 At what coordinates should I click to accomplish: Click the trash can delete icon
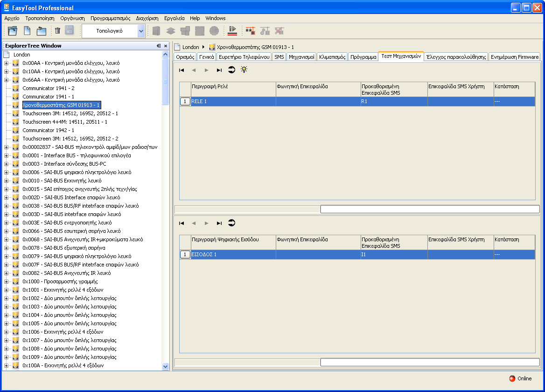(x=58, y=31)
